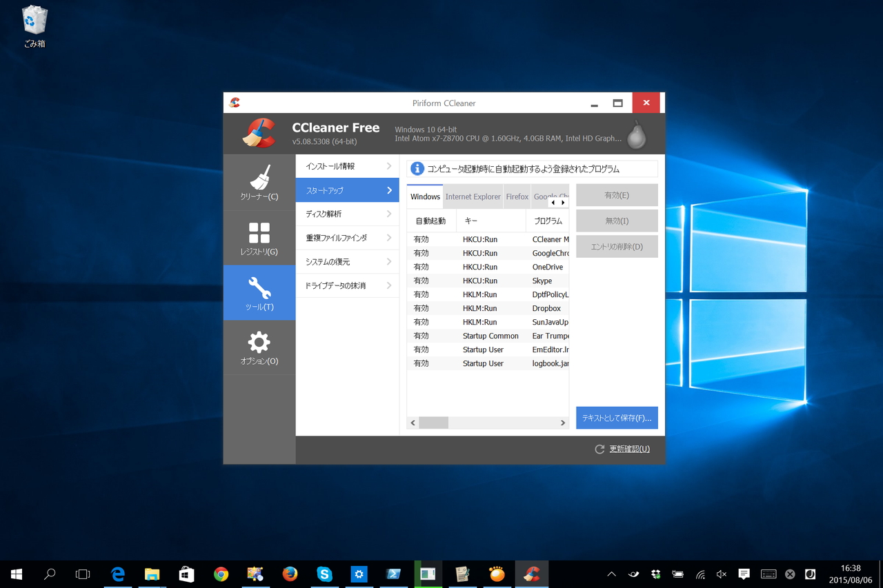Open the Windows Store from the taskbar

click(x=186, y=574)
